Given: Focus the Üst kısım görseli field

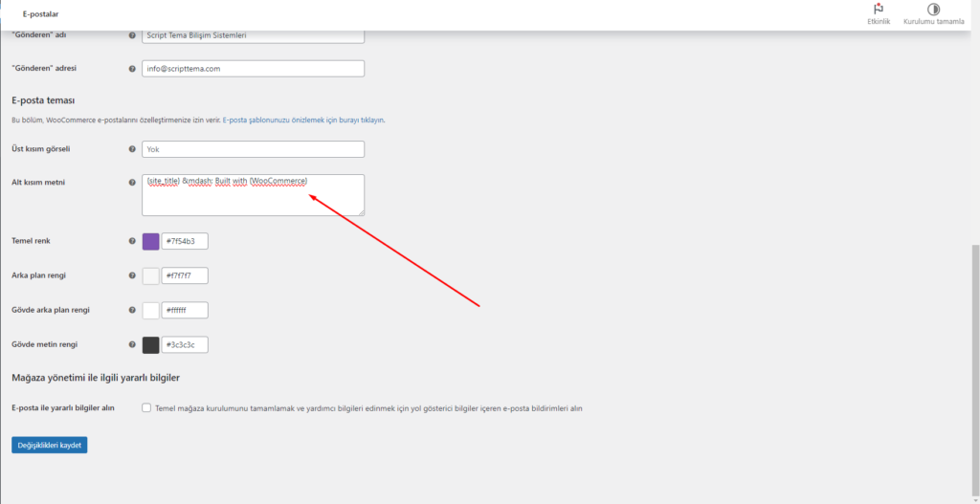Looking at the screenshot, I should (253, 149).
